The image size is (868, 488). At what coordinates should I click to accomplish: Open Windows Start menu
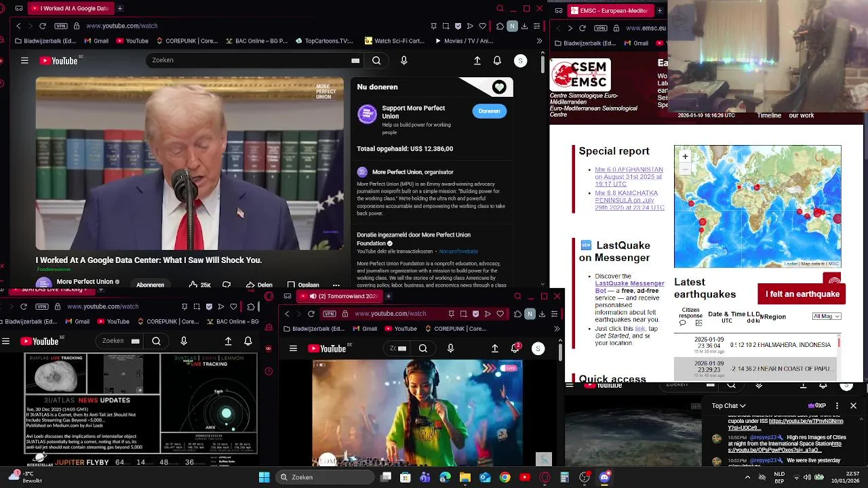coord(264,477)
